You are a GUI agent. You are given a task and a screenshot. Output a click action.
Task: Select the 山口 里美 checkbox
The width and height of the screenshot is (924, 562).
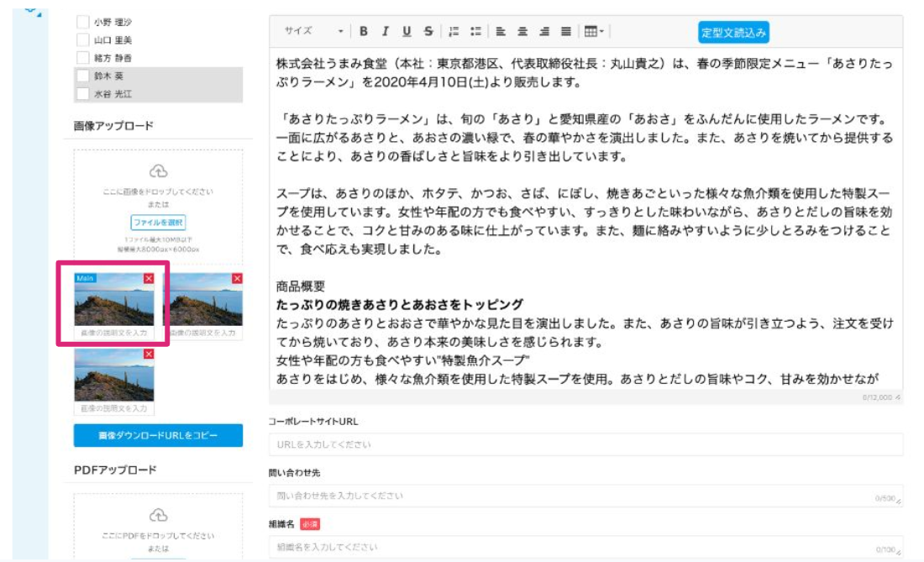pos(82,40)
